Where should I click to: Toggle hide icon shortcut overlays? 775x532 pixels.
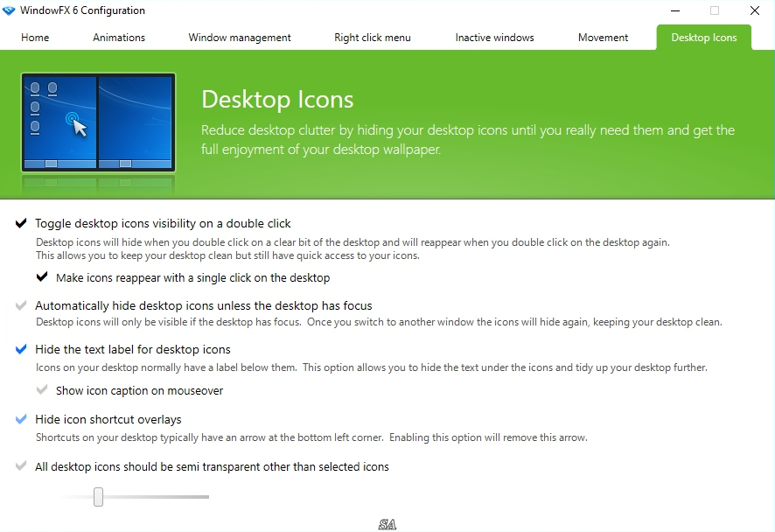[x=21, y=419]
